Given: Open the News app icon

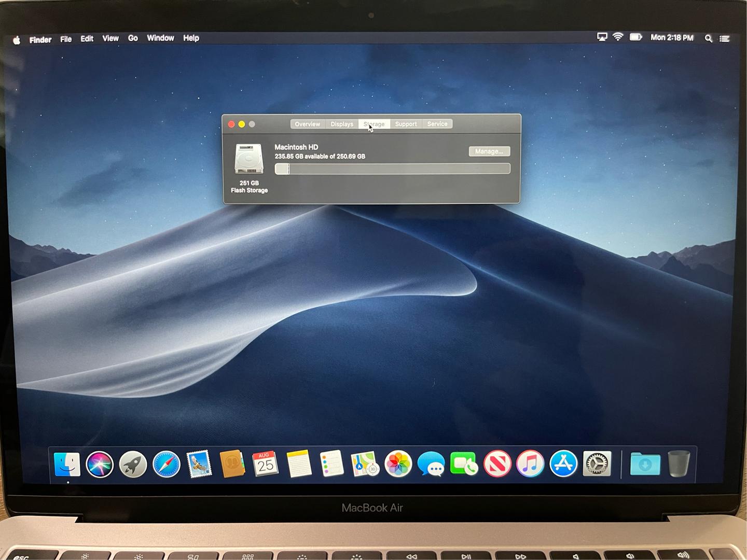Looking at the screenshot, I should [497, 464].
